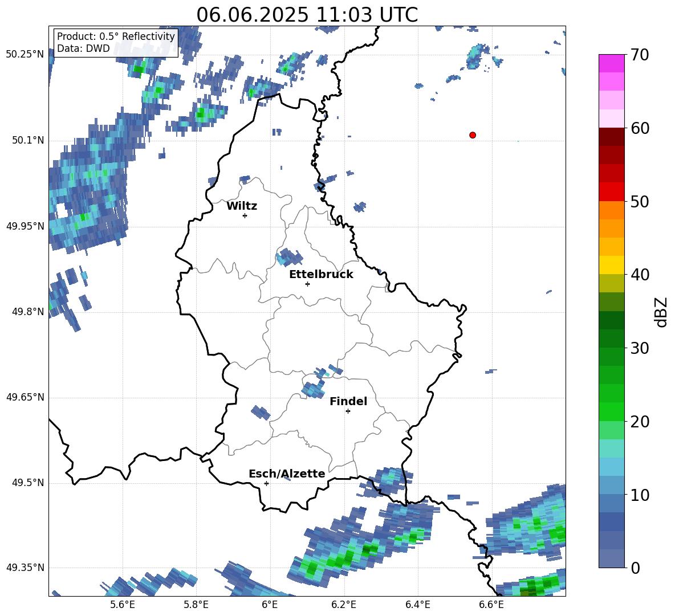Click the radar echo just north of Ettelbruck
The image size is (675, 616).
pos(288,257)
